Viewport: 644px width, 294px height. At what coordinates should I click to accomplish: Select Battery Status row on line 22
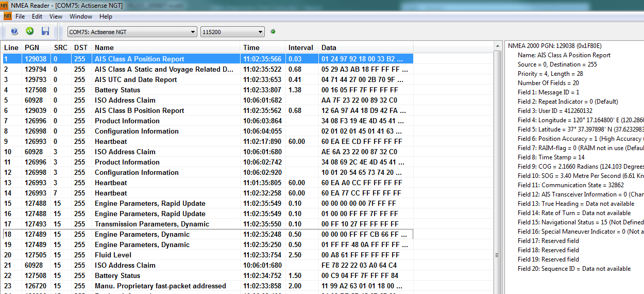207,275
